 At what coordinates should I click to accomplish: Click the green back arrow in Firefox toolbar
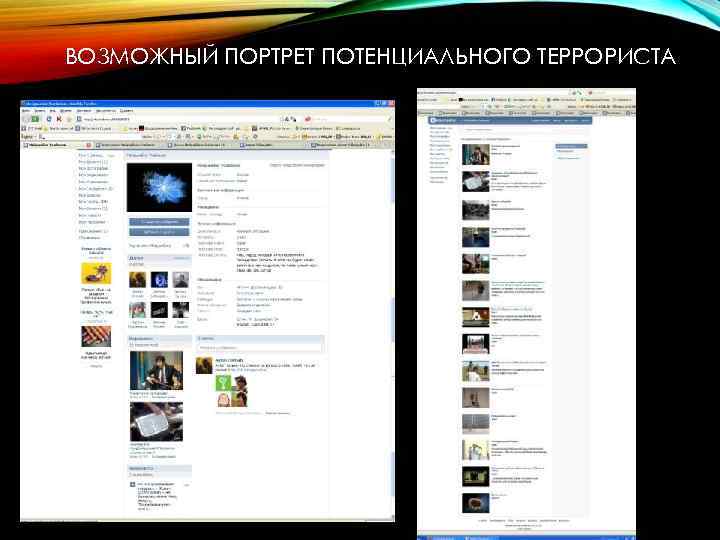[34, 119]
